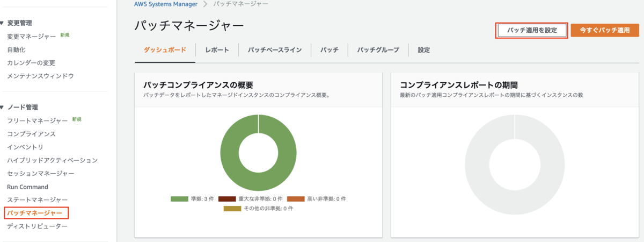Click the dark red 重大な非準拠 legend swatch

point(228,199)
